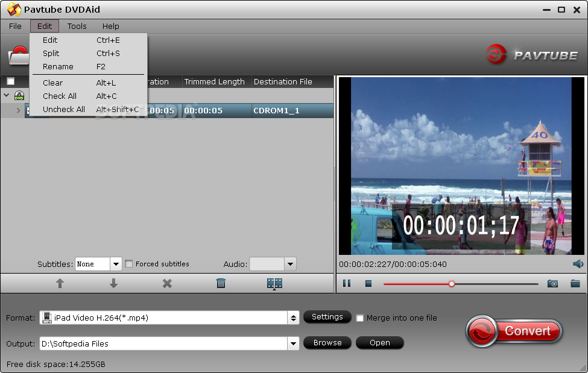Close the Edit menu

tap(45, 27)
